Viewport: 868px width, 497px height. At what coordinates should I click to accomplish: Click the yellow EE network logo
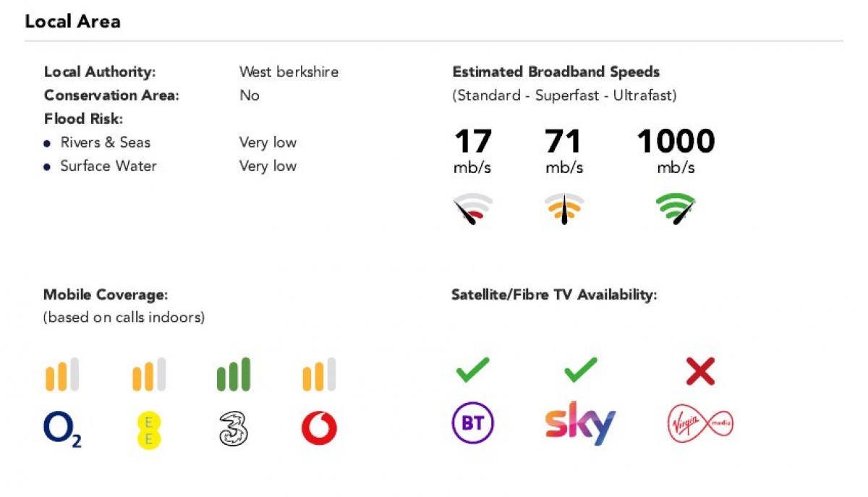click(x=149, y=430)
